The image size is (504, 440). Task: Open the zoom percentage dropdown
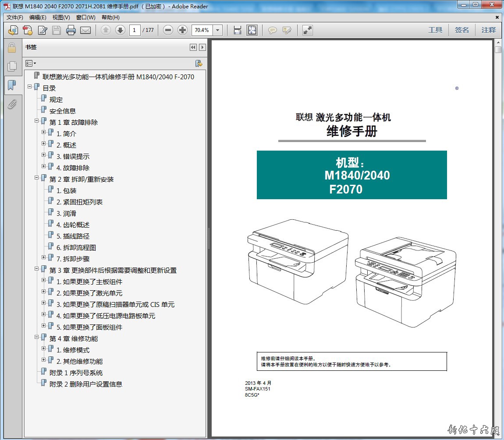click(x=218, y=30)
